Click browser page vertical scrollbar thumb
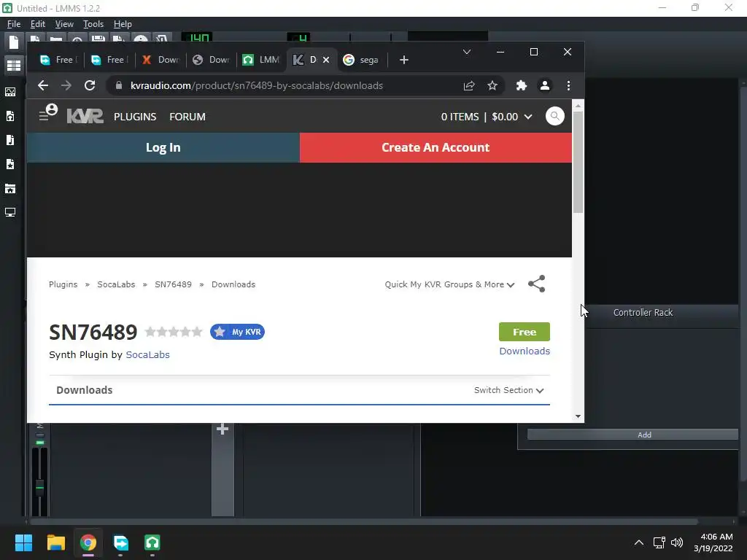The image size is (747, 560). [x=578, y=162]
